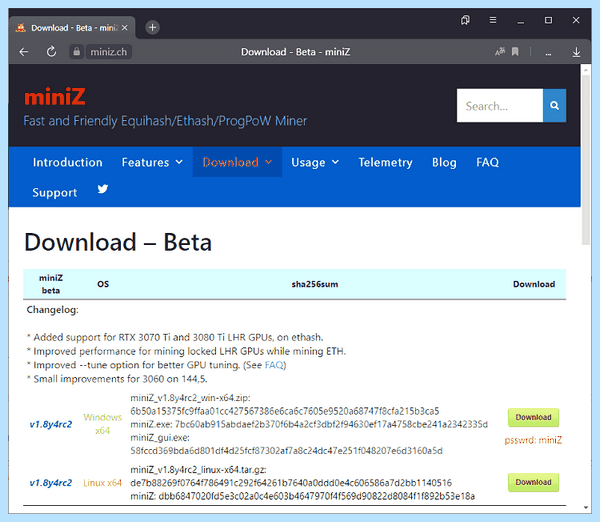Screen dimensions: 600x522
Task: Click the 'Windows x64' OS label
Action: click(103, 424)
